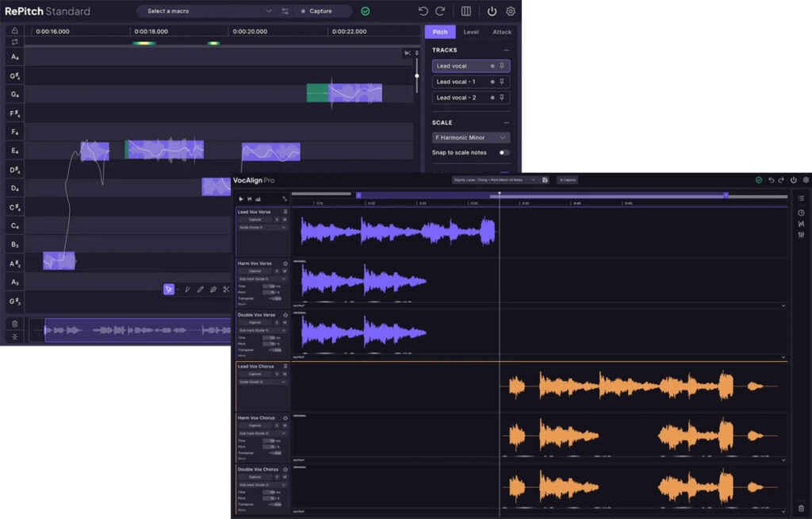The width and height of the screenshot is (812, 519).
Task: Click the Redo arrow in RePitch
Action: (x=441, y=11)
